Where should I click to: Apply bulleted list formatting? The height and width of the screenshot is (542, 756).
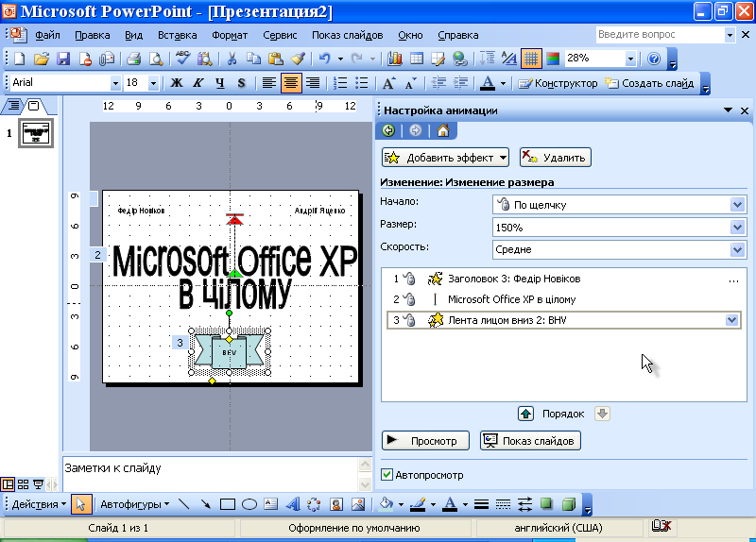[x=362, y=83]
